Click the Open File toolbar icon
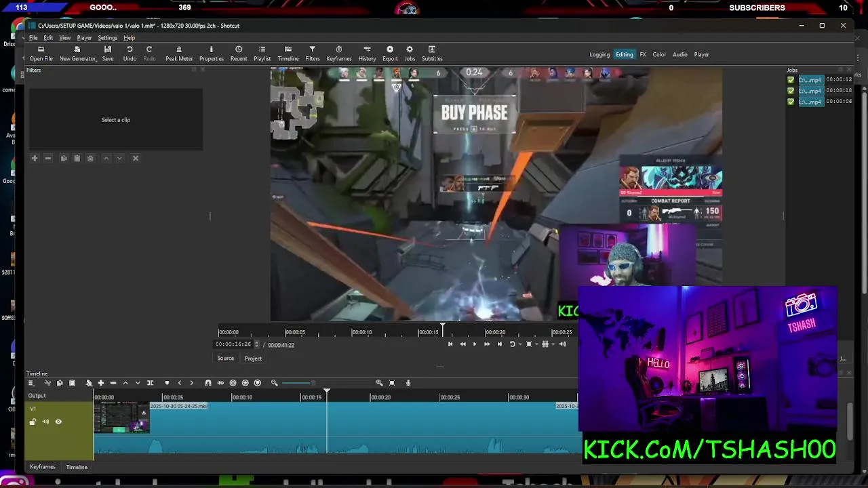The height and width of the screenshot is (488, 868). (x=41, y=54)
